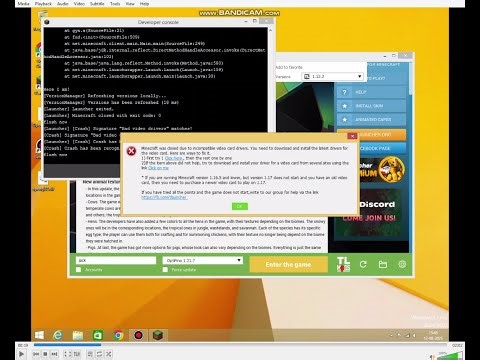Open the 1.13.2 versions dropdown
The image size is (480, 360).
click(x=333, y=76)
